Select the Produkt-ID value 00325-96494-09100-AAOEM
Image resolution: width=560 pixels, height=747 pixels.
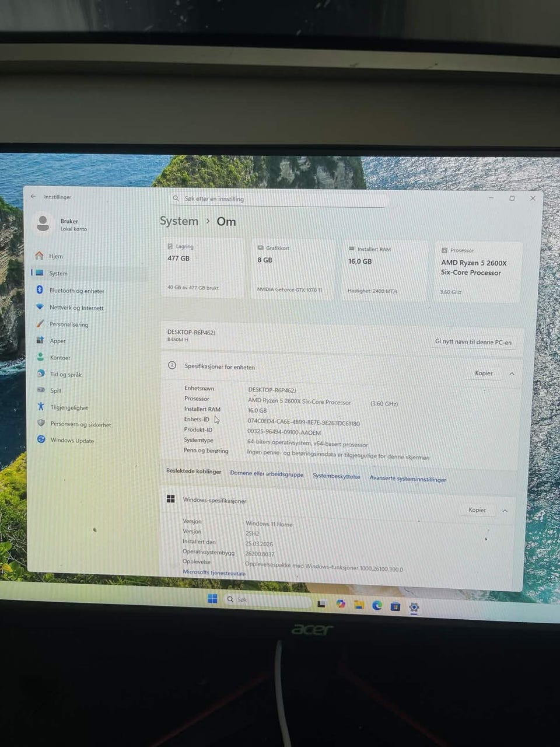(284, 432)
